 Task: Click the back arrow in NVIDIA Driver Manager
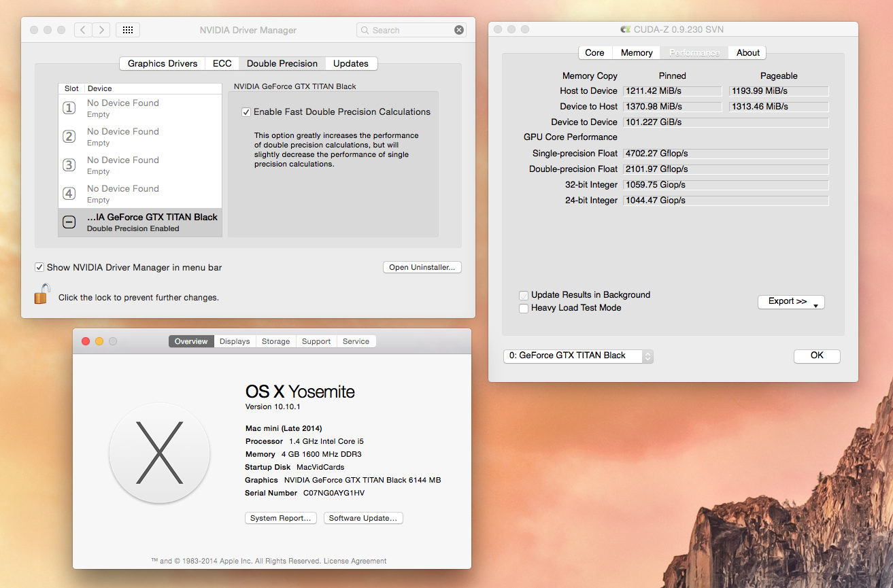(83, 30)
